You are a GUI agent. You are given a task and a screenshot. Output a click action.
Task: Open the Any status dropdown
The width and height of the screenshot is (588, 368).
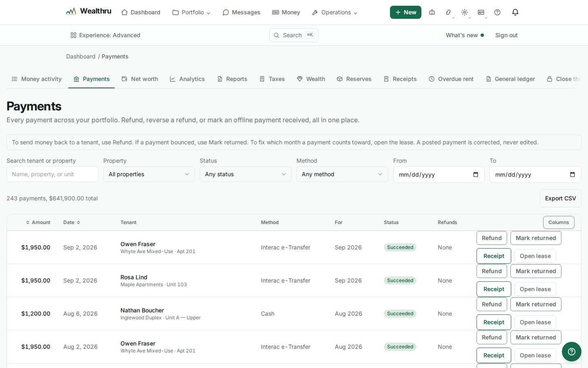(245, 174)
